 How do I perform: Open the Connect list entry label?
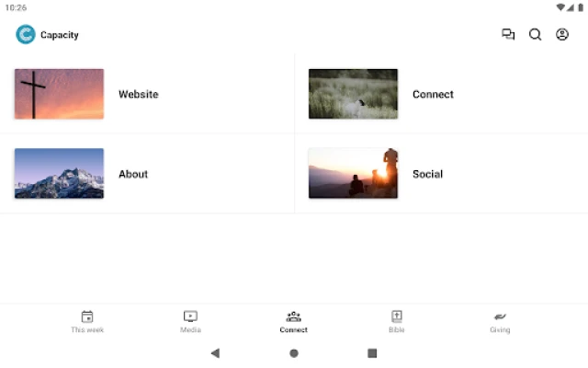433,94
